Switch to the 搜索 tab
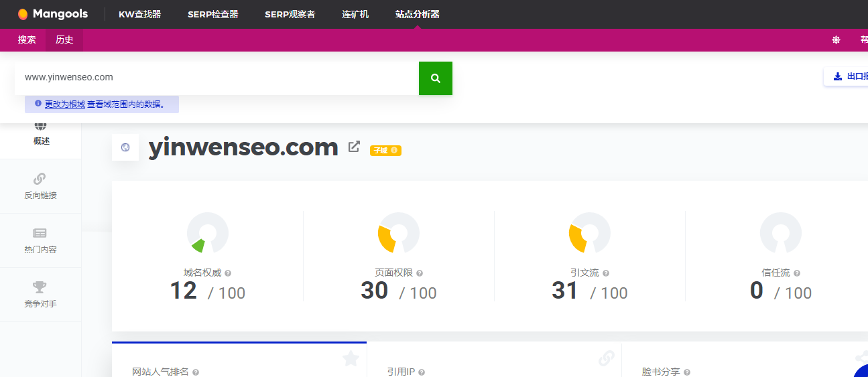The width and height of the screenshot is (868, 377). coord(27,40)
